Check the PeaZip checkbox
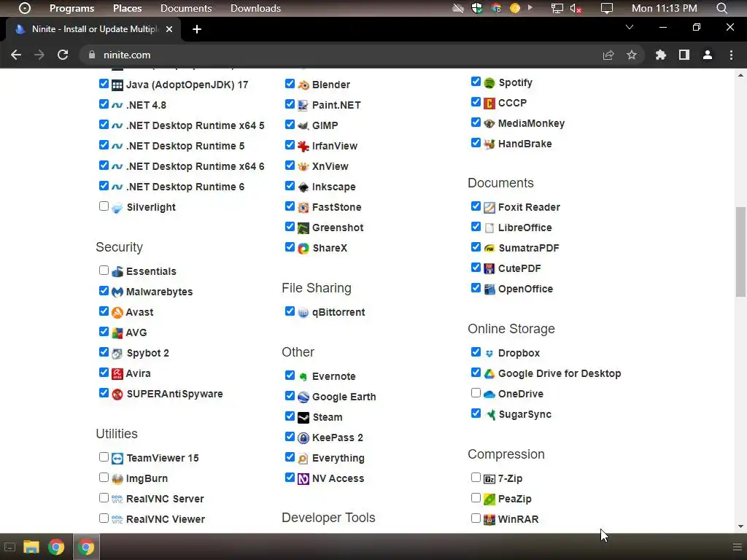 pos(476,497)
